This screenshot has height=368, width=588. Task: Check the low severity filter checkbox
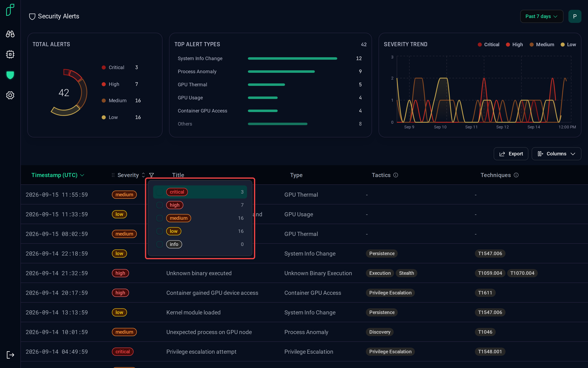160,231
